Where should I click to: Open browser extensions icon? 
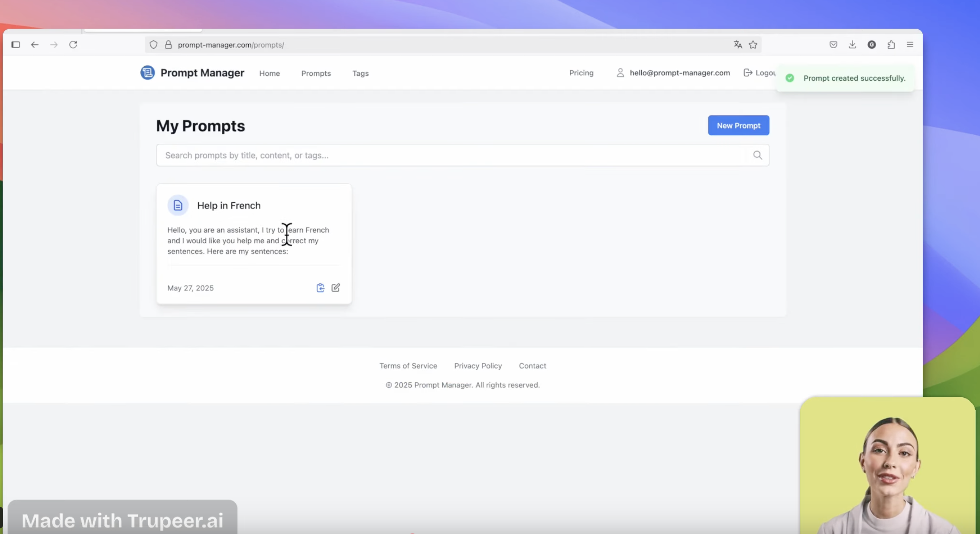point(891,45)
